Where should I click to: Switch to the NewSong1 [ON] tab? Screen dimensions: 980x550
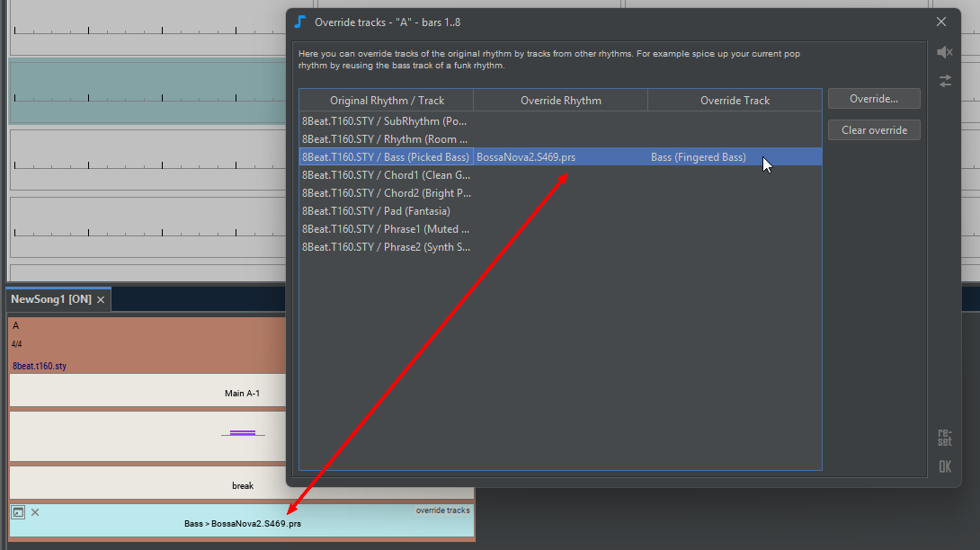pos(51,299)
